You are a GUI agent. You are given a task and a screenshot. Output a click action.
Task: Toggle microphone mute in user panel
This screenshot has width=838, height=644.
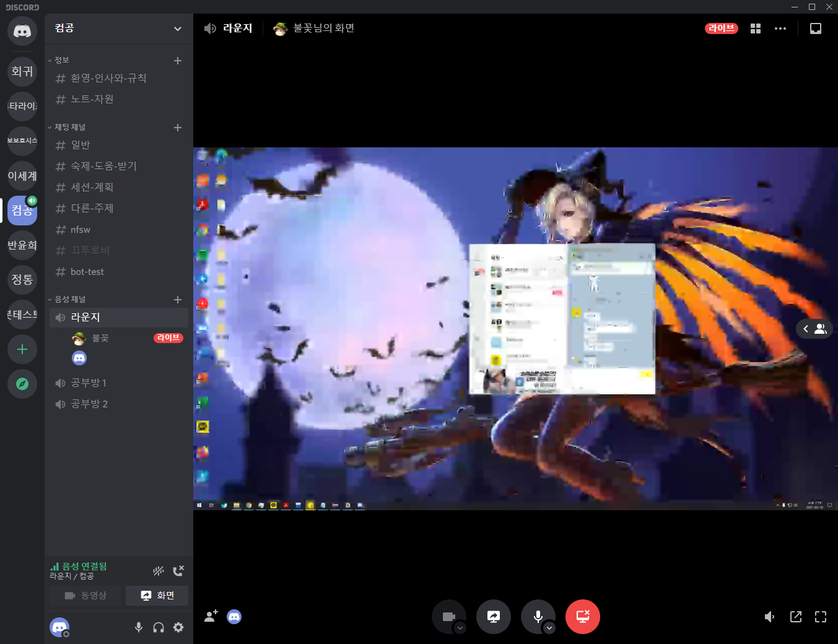click(x=139, y=628)
